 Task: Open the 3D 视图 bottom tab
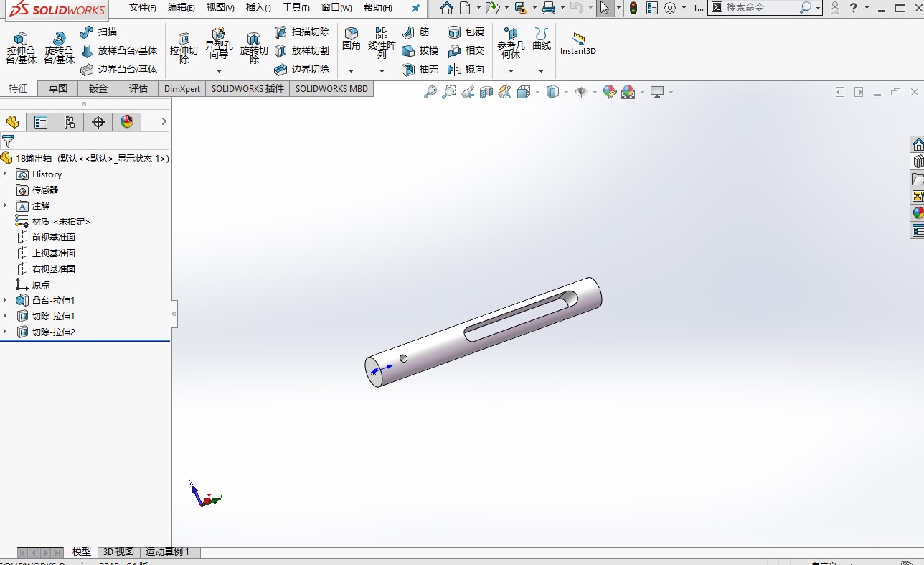pyautogui.click(x=118, y=552)
